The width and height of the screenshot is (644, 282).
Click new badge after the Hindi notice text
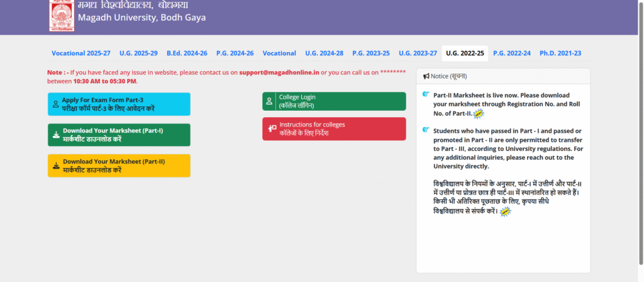pyautogui.click(x=506, y=211)
